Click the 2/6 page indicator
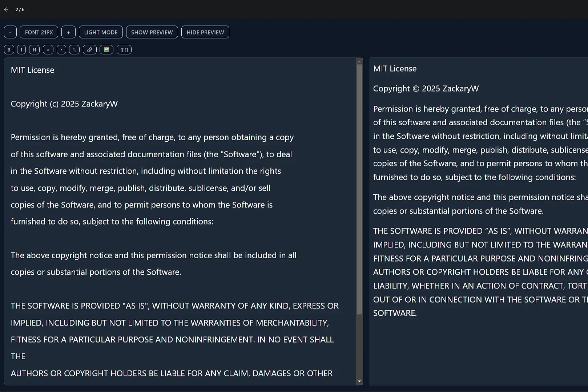Image resolution: width=588 pixels, height=392 pixels. coord(20,9)
